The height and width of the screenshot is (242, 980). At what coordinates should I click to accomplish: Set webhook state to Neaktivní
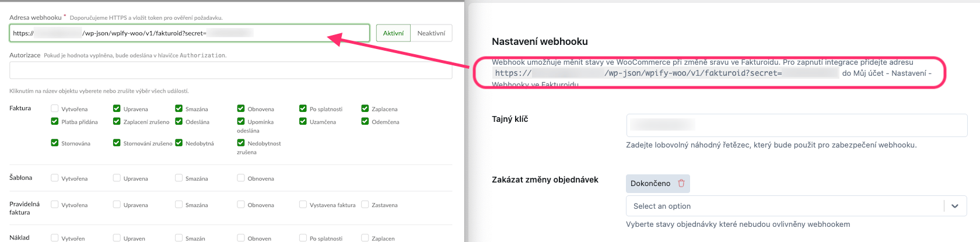(x=431, y=33)
